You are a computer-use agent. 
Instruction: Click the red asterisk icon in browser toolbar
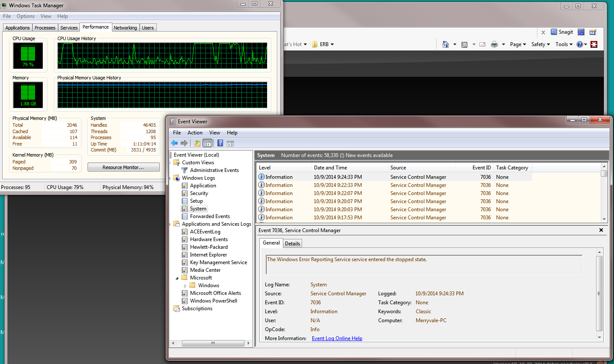coord(594,44)
